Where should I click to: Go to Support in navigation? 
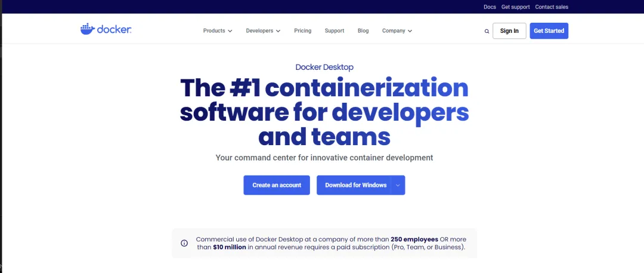pyautogui.click(x=335, y=31)
